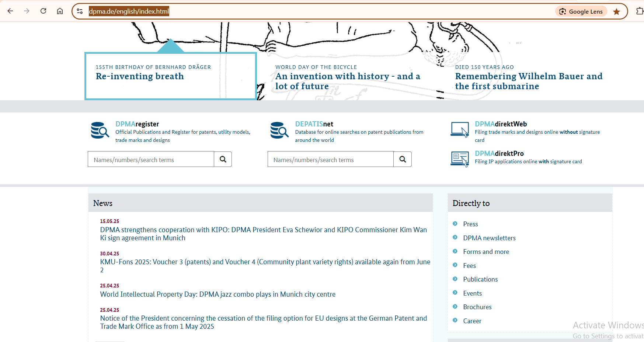
Task: Focus the DPMAregister search terms field
Action: click(151, 159)
